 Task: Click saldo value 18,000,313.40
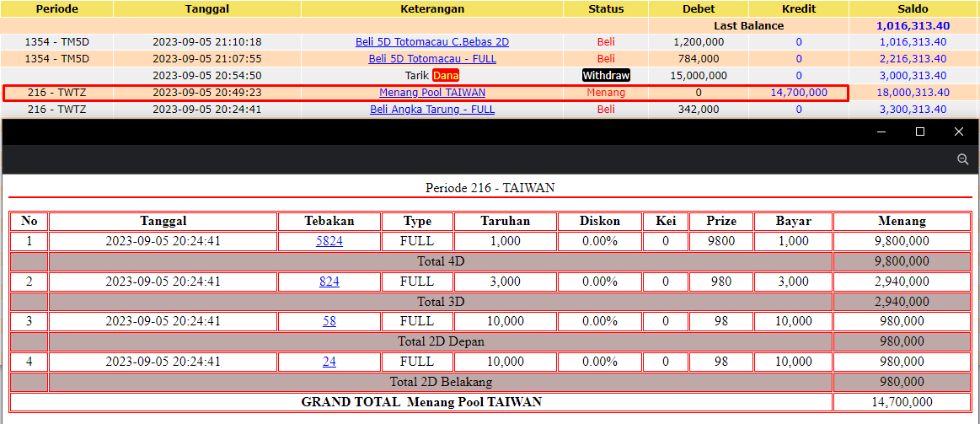(x=913, y=93)
